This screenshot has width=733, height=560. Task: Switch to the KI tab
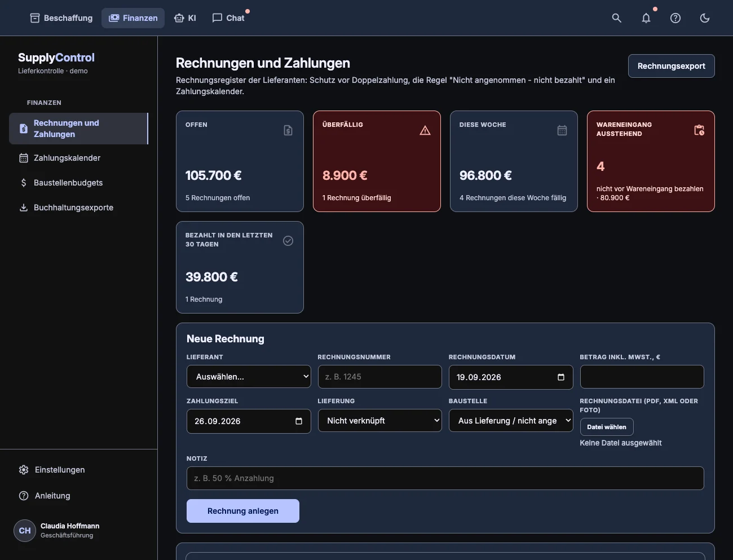(185, 18)
